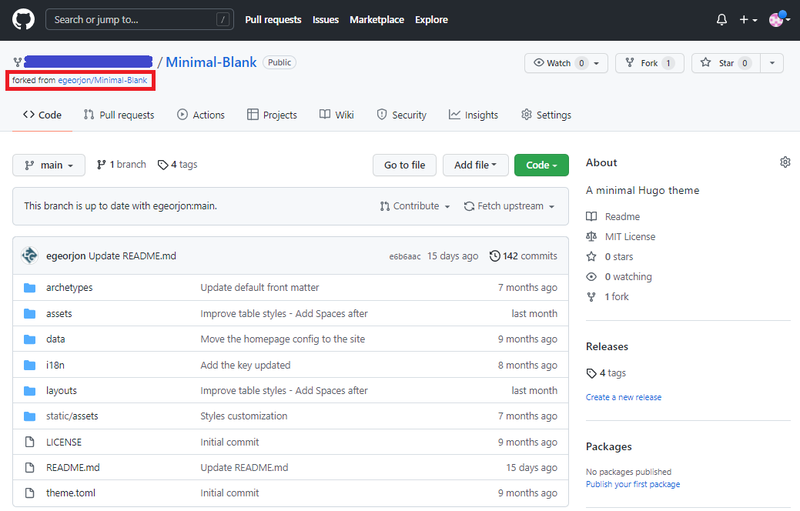Open the Fetch upstream dropdown

(509, 206)
